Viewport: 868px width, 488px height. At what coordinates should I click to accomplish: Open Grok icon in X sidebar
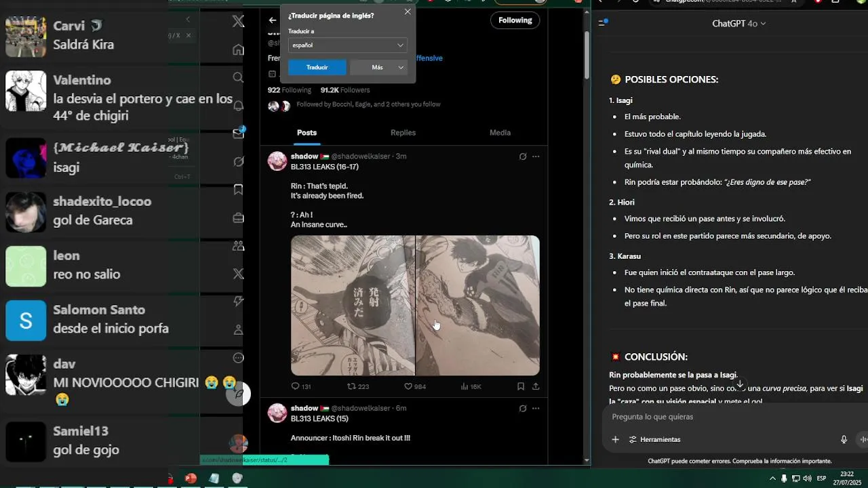(238, 162)
